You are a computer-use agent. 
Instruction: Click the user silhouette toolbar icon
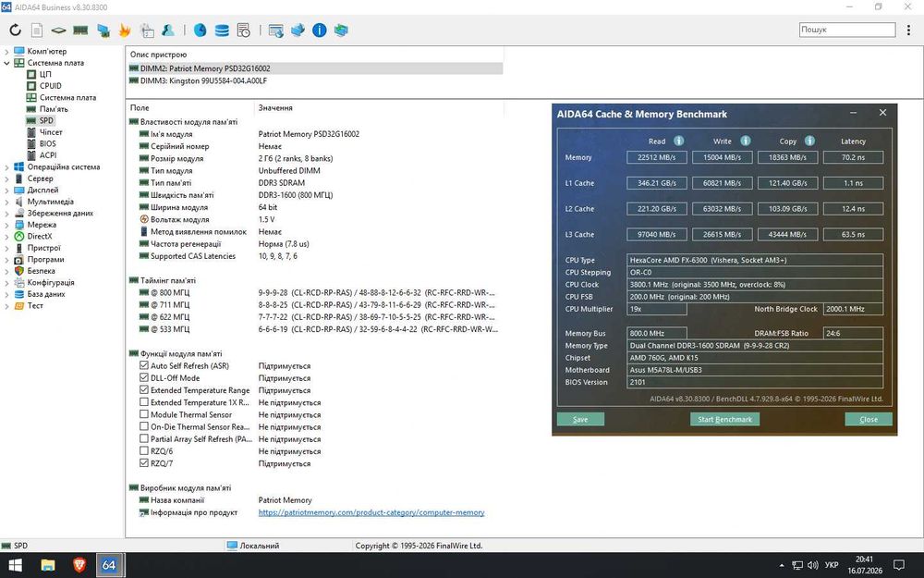pos(168,31)
